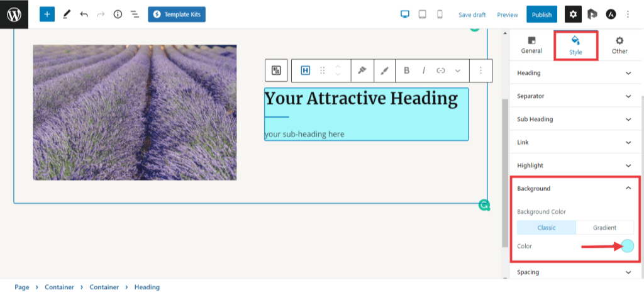This screenshot has width=644, height=295.
Task: Click the Publish button
Action: click(x=541, y=14)
